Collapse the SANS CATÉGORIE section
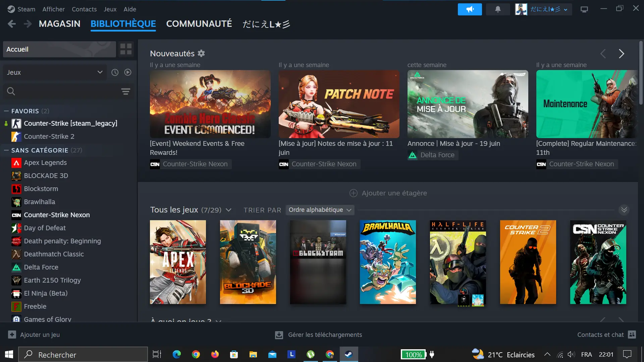644x362 pixels. (x=6, y=150)
